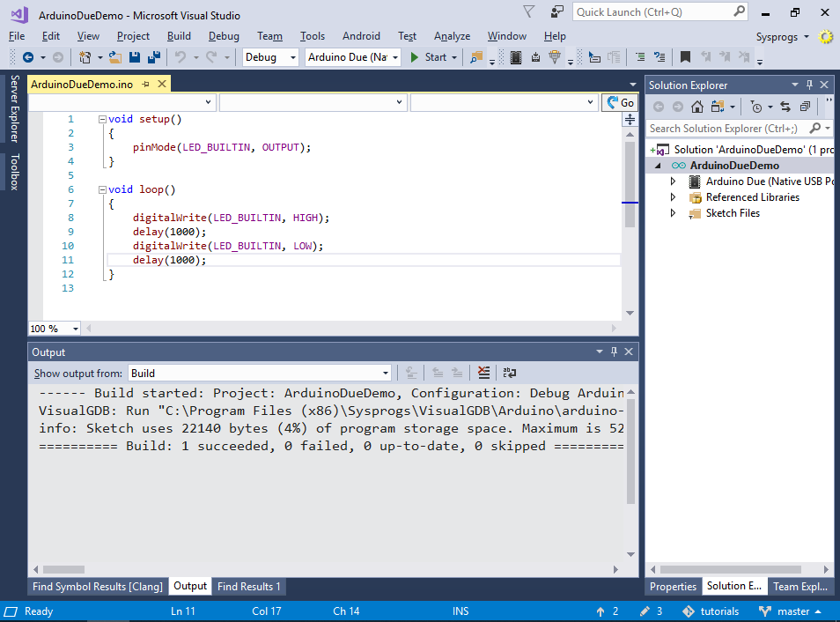Open the Server Explorer side tab
Viewport: 840px width, 622px height.
coord(14,108)
